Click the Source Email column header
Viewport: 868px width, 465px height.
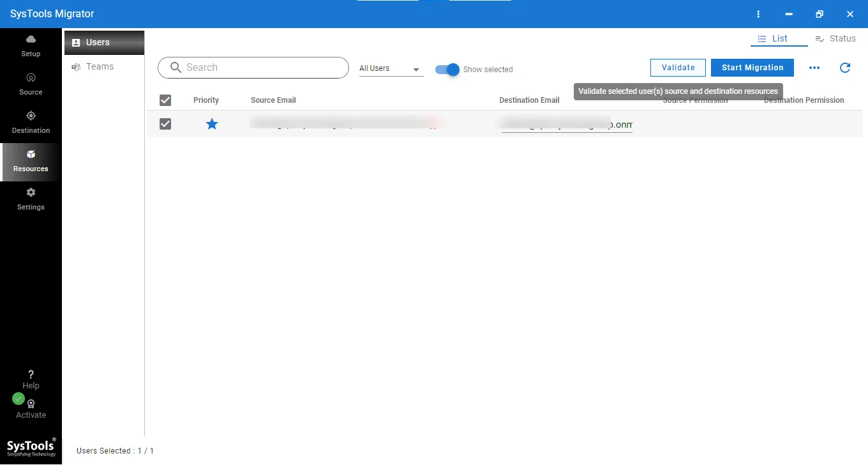coord(273,100)
